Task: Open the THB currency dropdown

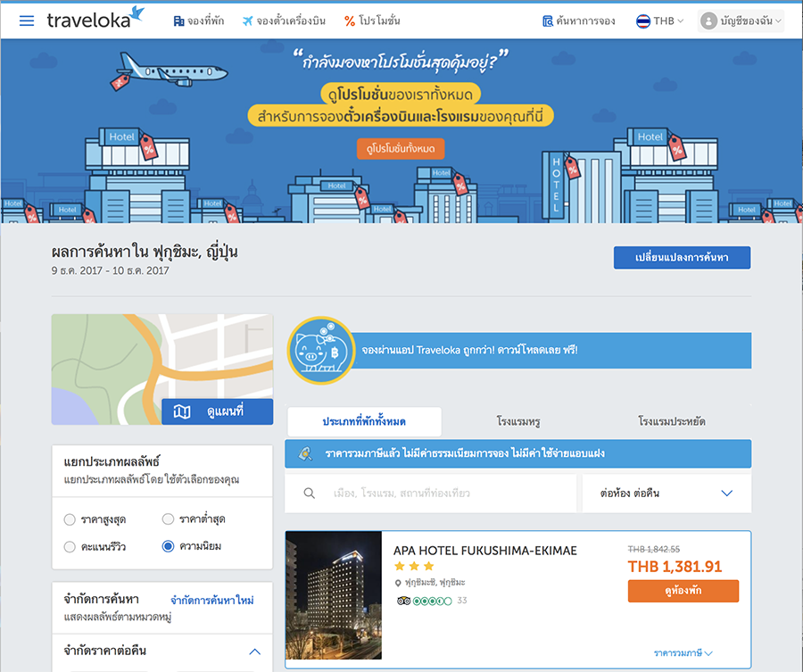Action: (659, 21)
